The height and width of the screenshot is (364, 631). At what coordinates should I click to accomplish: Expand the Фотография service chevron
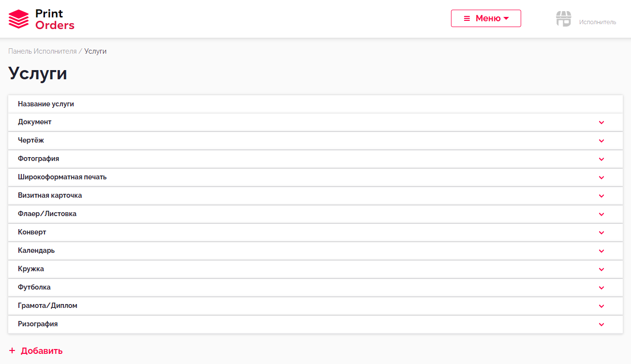coord(601,159)
